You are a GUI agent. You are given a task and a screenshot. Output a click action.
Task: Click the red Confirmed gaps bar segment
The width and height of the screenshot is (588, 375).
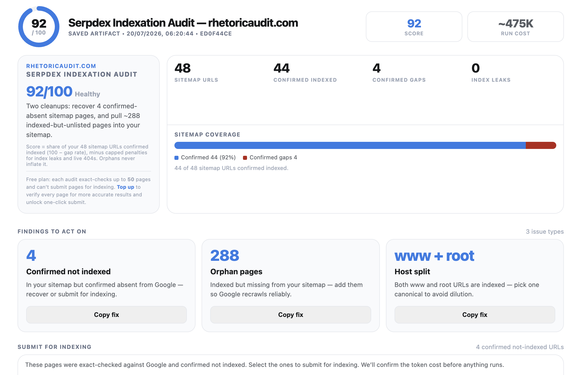click(541, 145)
